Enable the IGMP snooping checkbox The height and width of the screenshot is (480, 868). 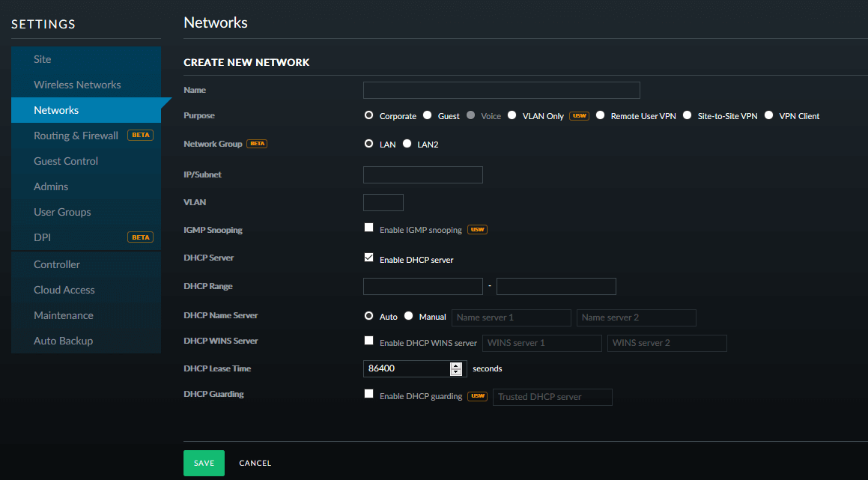(x=368, y=228)
